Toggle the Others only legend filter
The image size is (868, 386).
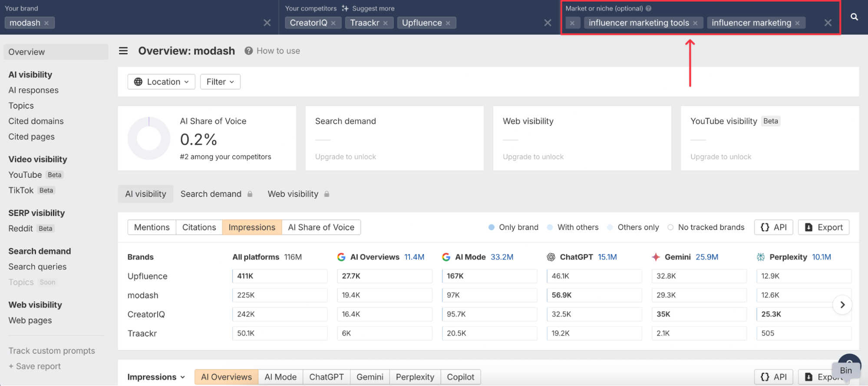633,227
